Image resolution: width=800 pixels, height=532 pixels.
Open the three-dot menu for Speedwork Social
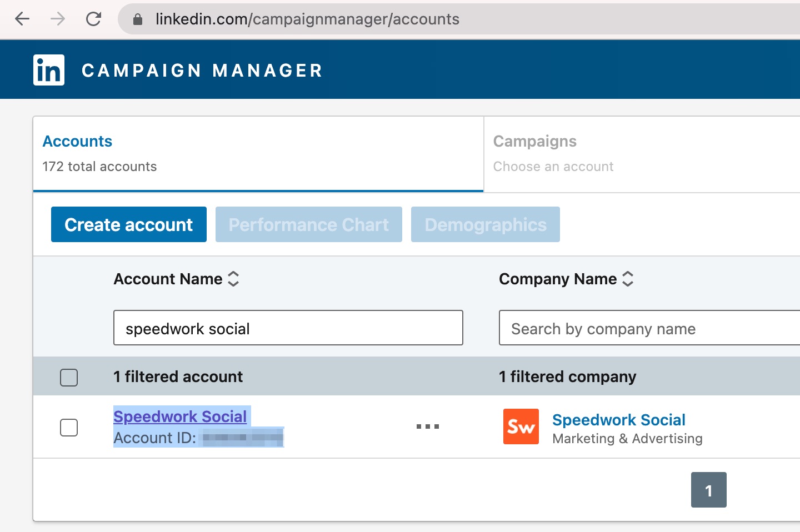tap(428, 426)
